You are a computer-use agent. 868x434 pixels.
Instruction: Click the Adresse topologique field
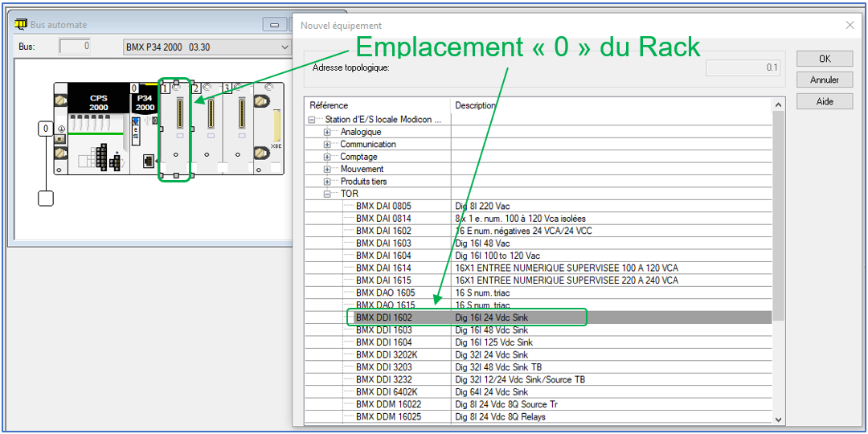coord(743,68)
